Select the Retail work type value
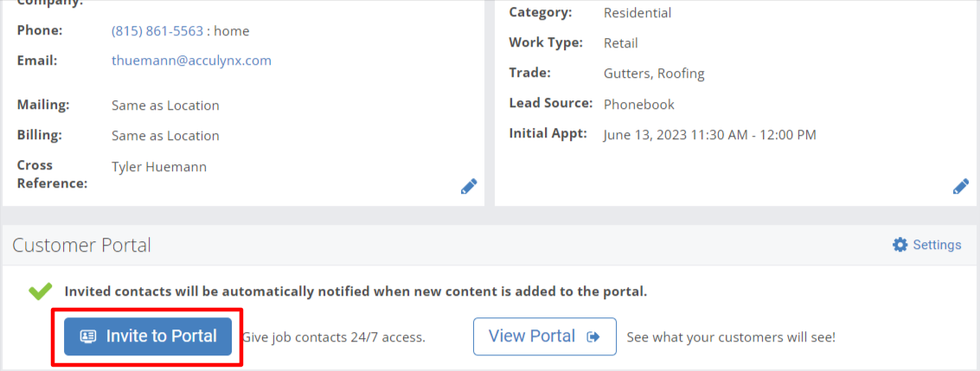Screen dimensions: 980x371 pyautogui.click(x=621, y=44)
